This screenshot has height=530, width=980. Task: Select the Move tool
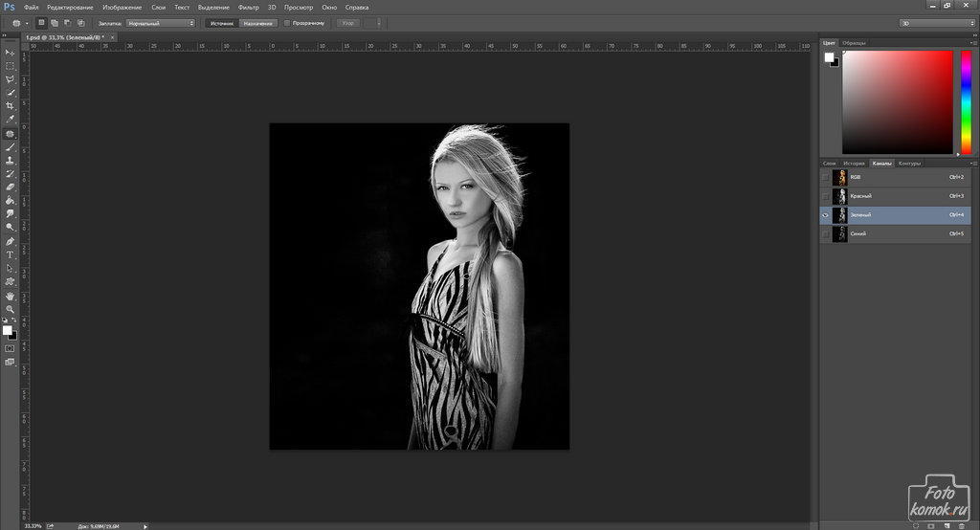[x=10, y=53]
